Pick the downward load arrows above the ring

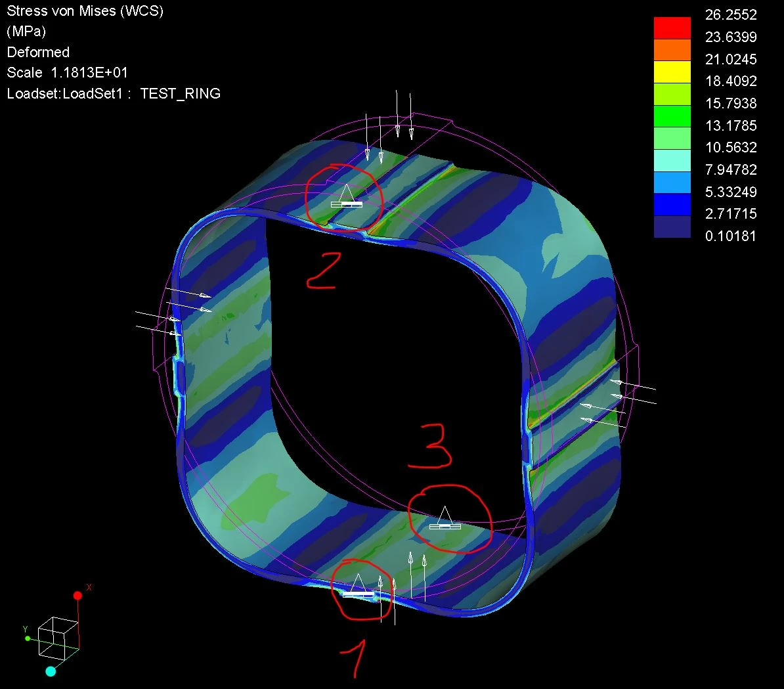[x=389, y=127]
